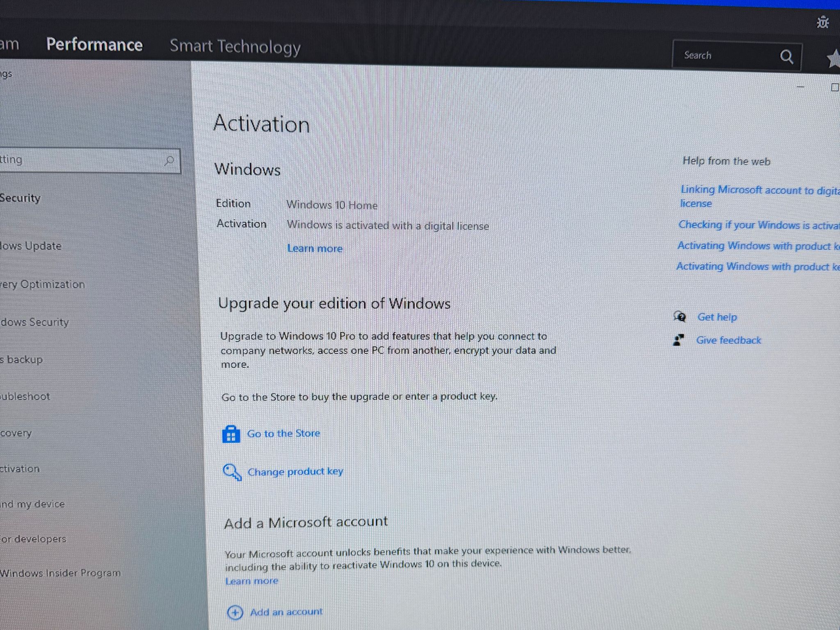Open the Performance tab
The width and height of the screenshot is (840, 630).
pyautogui.click(x=94, y=44)
